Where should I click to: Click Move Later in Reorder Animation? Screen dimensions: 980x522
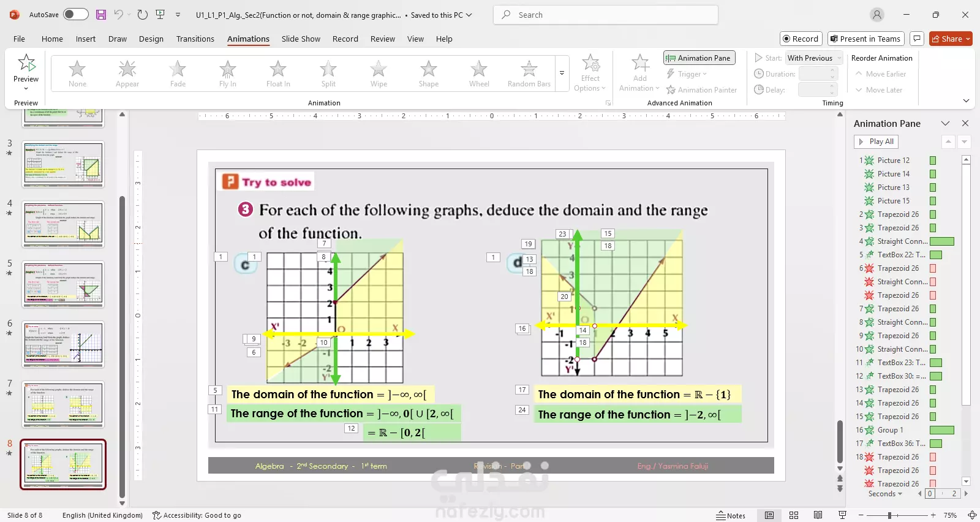[x=879, y=90]
